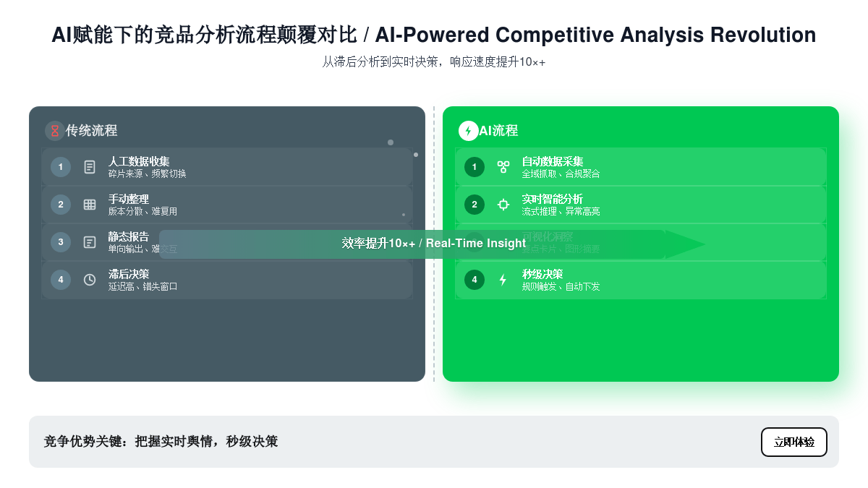Click step number 3 badge in 传统流程

point(61,242)
